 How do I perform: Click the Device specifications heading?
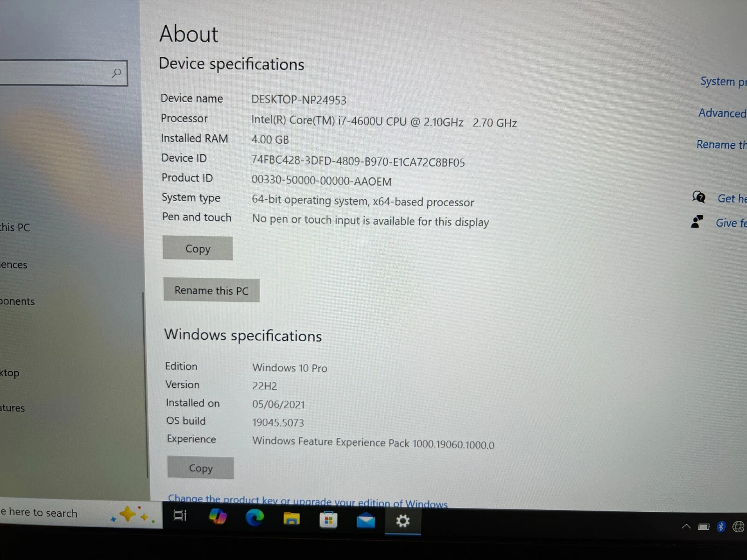[x=232, y=64]
